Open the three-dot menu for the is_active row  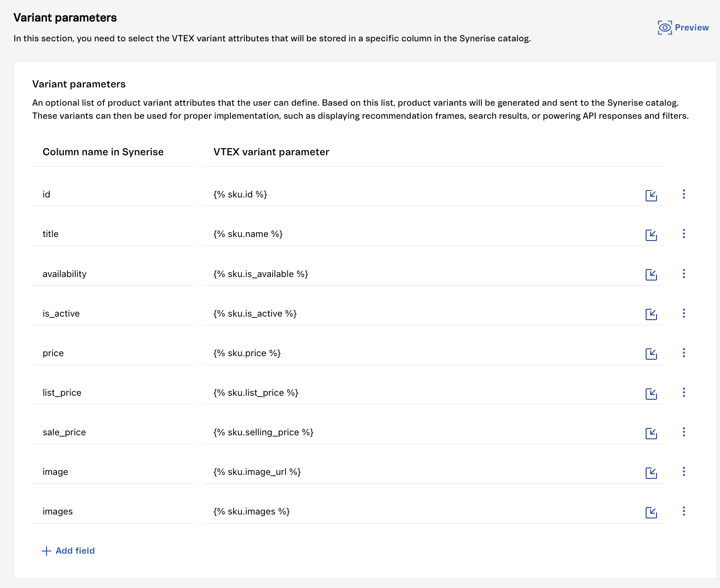tap(683, 313)
